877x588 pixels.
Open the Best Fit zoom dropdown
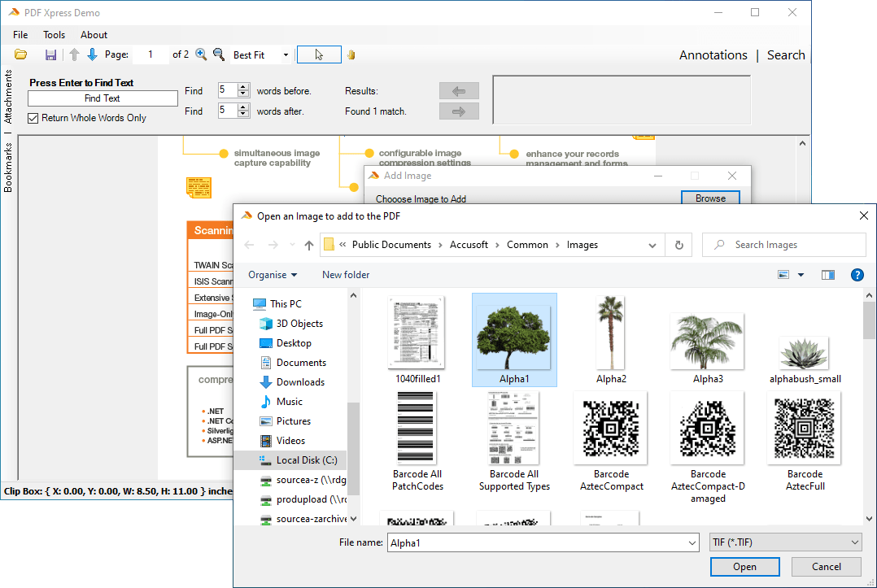click(x=284, y=54)
